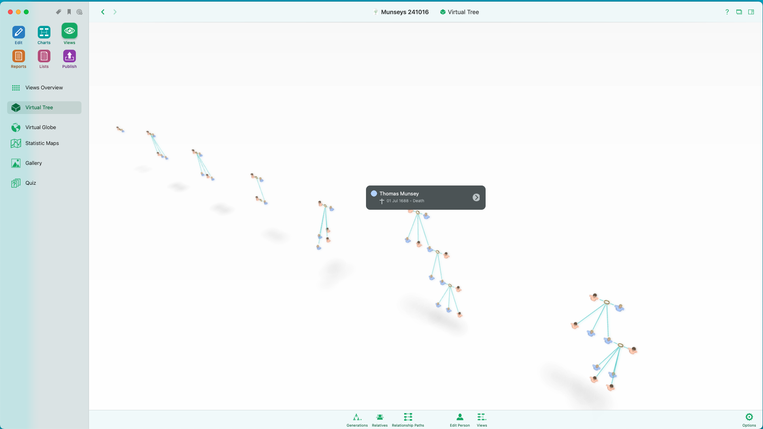Open the Generations toolbar option
Screen dimensions: 763x429
pyautogui.click(x=357, y=420)
